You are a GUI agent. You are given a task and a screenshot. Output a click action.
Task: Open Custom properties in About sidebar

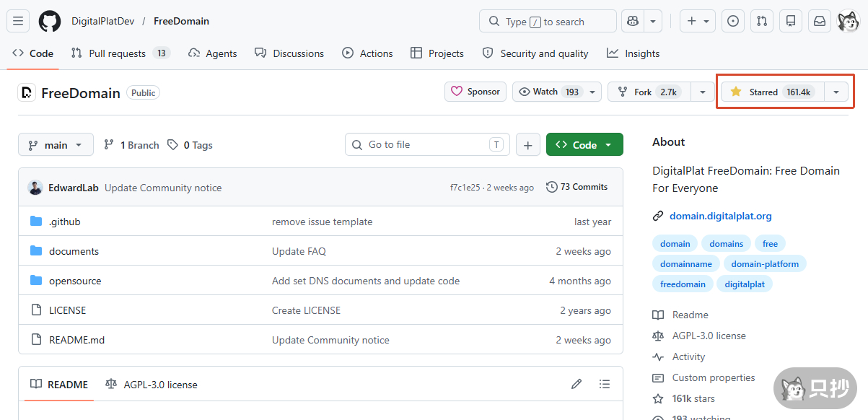click(703, 377)
